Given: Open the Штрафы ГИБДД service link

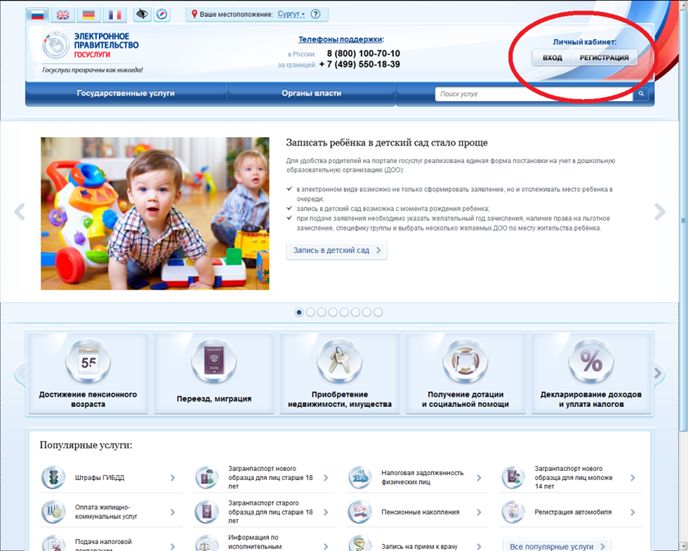Looking at the screenshot, I should pyautogui.click(x=100, y=478).
